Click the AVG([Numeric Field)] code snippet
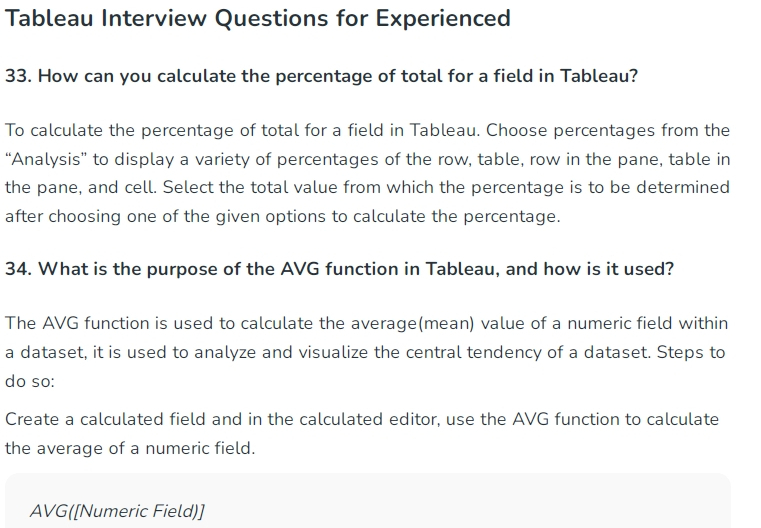This screenshot has height=528, width=761. coord(117,511)
